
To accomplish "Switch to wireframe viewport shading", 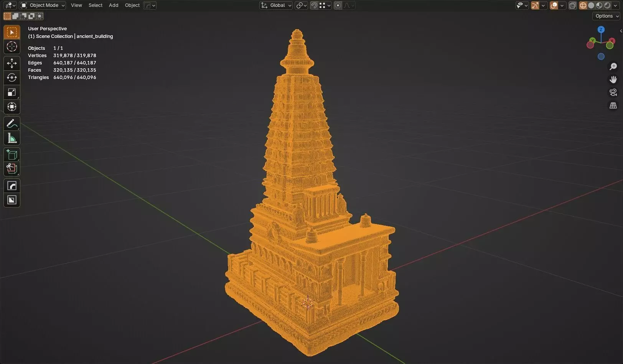I will 583,5.
